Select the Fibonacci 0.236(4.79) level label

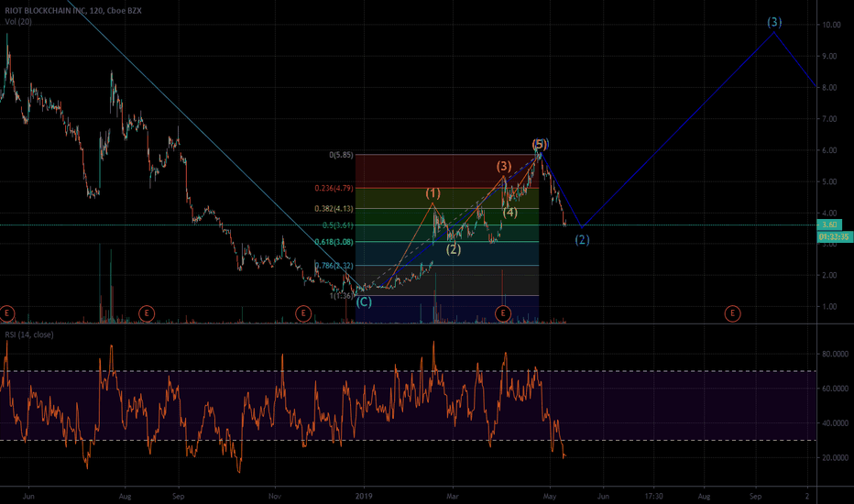click(334, 188)
